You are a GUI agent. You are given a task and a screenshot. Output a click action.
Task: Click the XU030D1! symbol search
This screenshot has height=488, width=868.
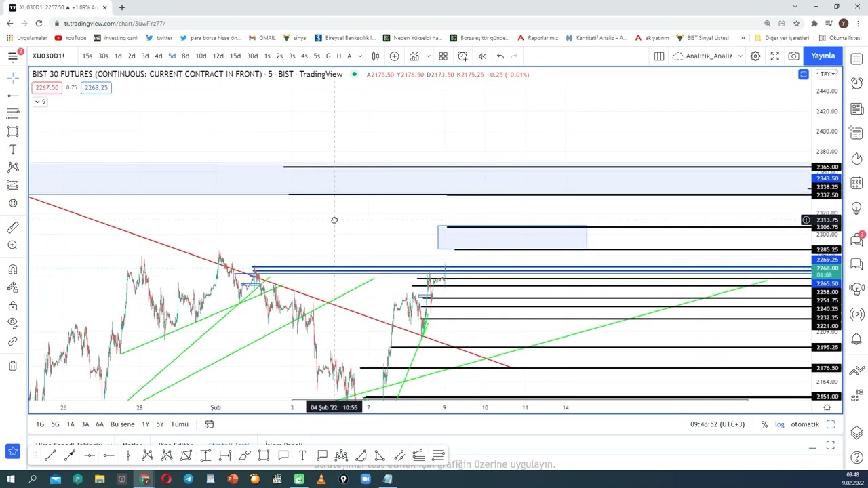pyautogui.click(x=49, y=56)
